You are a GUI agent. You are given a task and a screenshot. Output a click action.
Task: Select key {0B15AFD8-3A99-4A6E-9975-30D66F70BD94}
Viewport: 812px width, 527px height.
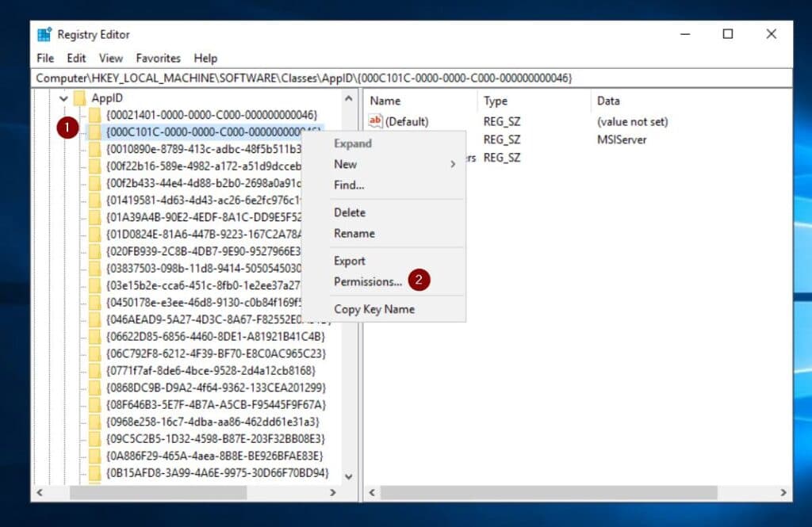(217, 473)
